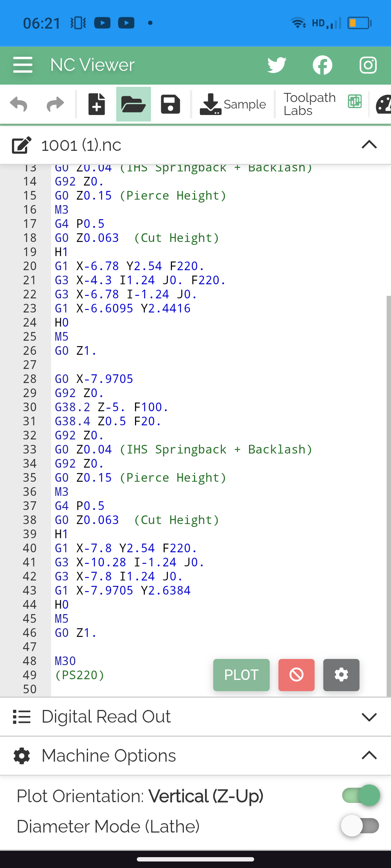
Task: Open the Facebook link icon
Action: (322, 65)
